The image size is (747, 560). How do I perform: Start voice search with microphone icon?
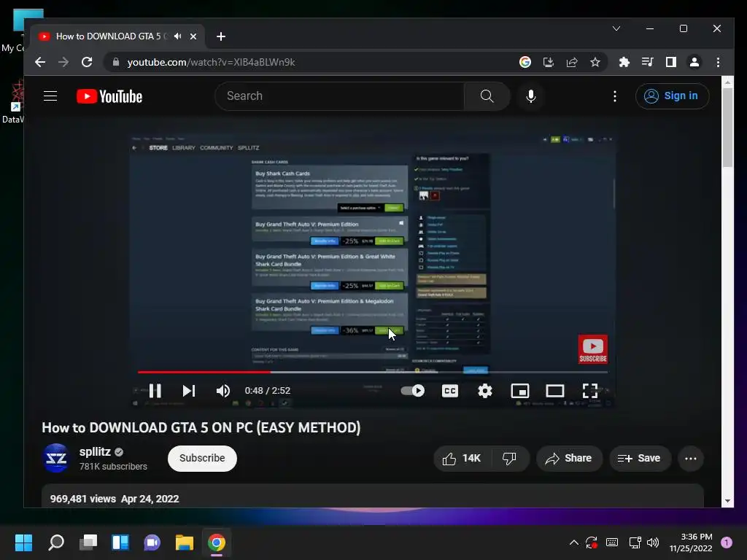531,96
